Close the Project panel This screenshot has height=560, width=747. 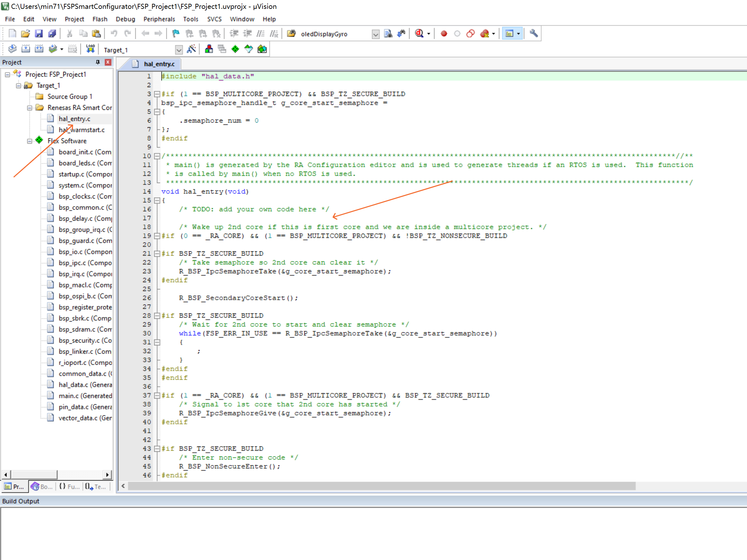point(108,62)
